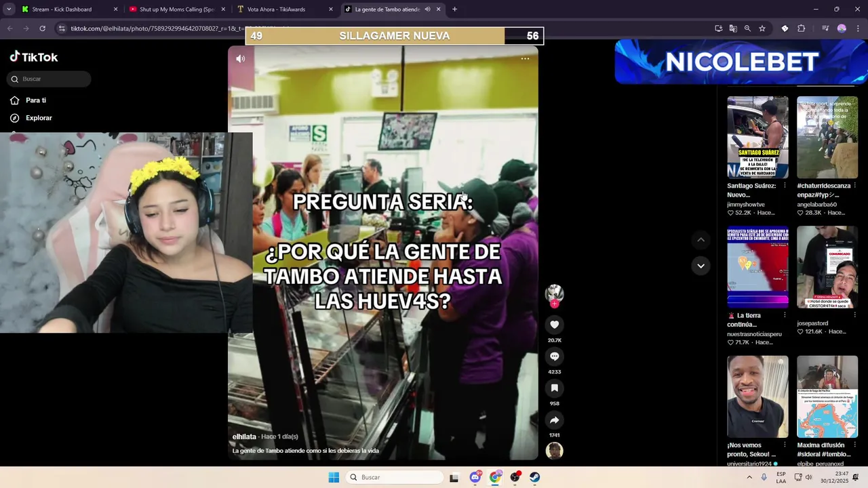Click the TikTok logo
The height and width of the screenshot is (488, 868).
tap(34, 57)
